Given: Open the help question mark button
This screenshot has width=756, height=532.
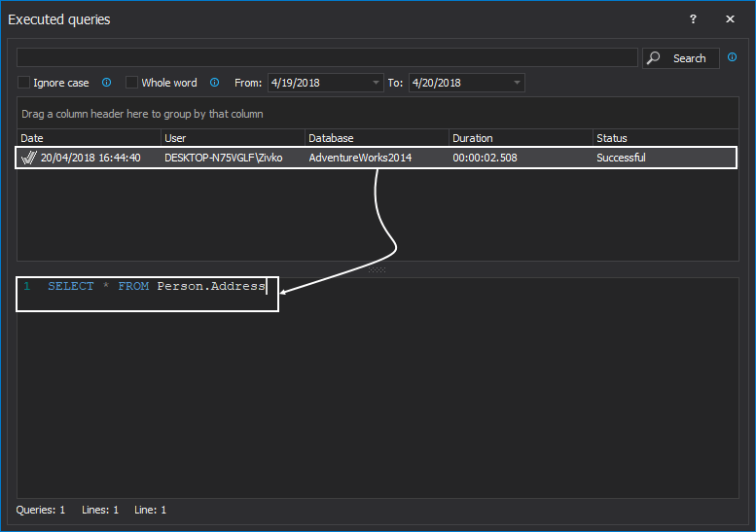Looking at the screenshot, I should (x=693, y=18).
